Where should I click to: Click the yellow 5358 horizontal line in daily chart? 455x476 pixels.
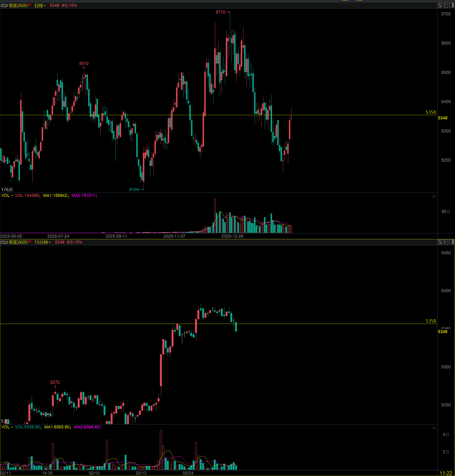tap(364, 115)
